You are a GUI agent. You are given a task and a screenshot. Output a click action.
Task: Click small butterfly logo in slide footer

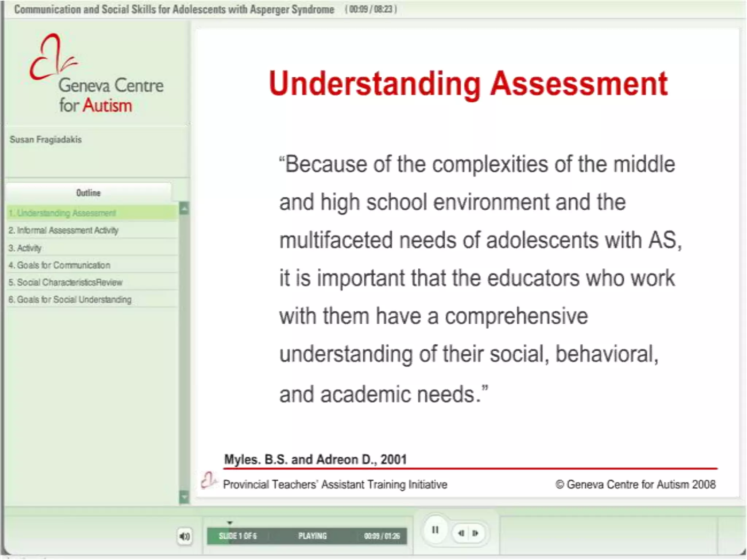(x=209, y=480)
